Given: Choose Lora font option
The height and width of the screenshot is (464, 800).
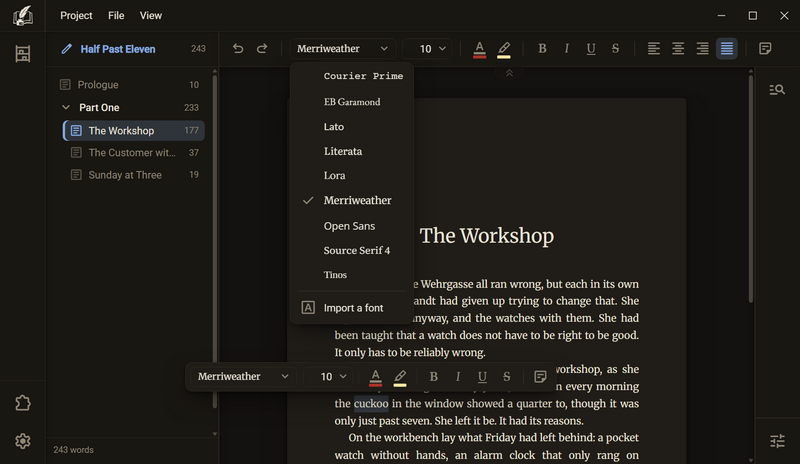Looking at the screenshot, I should (352, 176).
